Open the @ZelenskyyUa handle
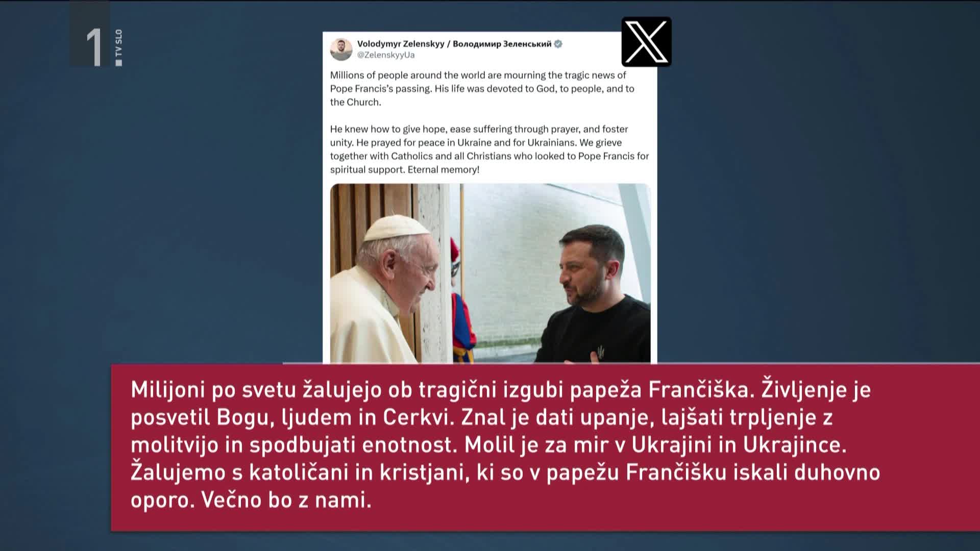 pyautogui.click(x=386, y=55)
